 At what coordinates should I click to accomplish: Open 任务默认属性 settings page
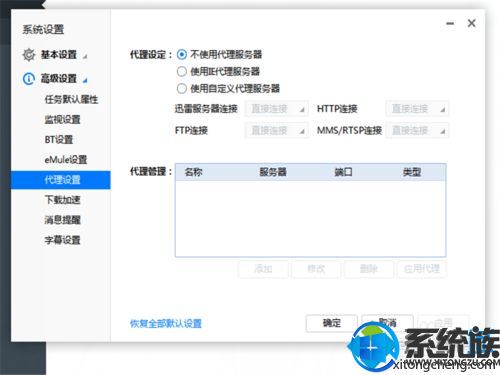click(x=71, y=99)
